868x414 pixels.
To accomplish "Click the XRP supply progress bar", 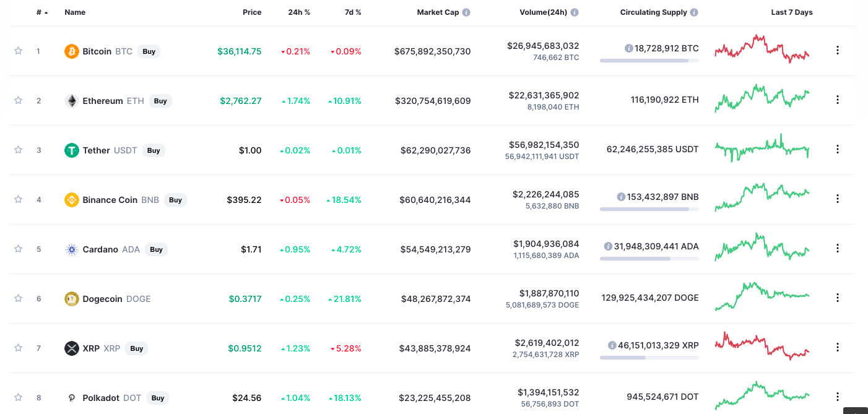I will click(649, 358).
